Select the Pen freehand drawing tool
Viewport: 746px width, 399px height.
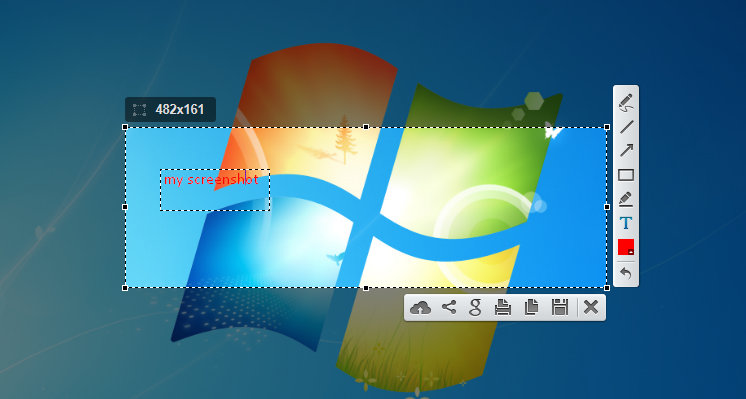(x=626, y=103)
